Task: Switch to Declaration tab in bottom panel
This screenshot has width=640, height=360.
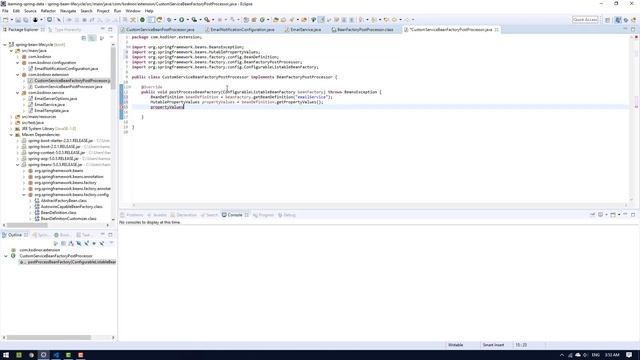Action: click(184, 215)
